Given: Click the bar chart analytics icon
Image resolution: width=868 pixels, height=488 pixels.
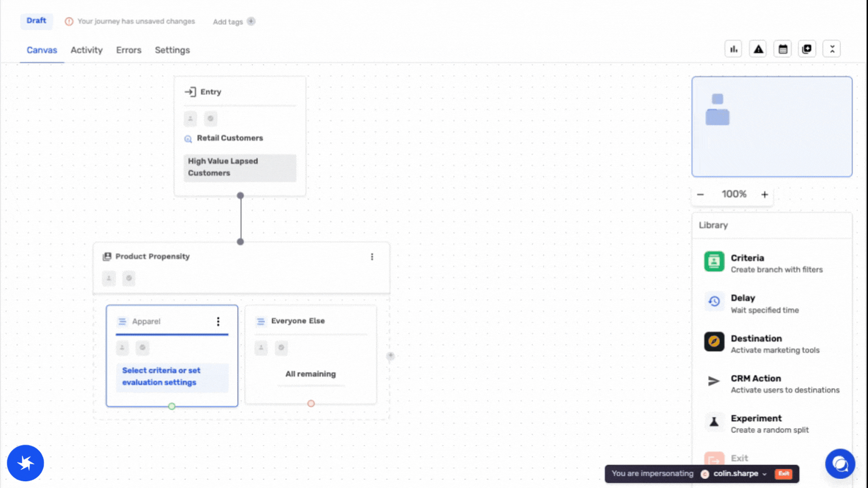Looking at the screenshot, I should coord(734,49).
